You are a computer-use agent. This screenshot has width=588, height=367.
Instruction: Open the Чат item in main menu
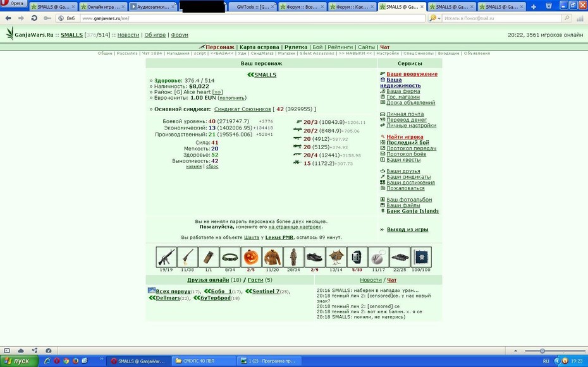(385, 47)
